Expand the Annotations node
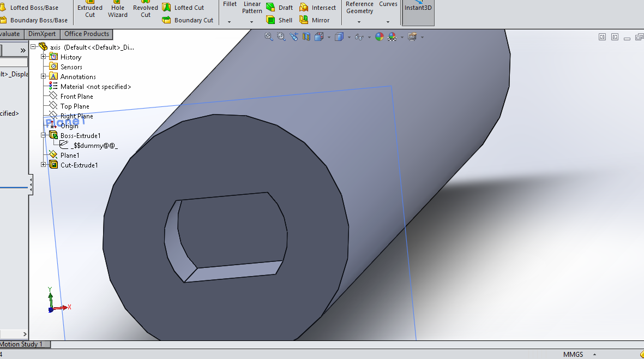644x359 pixels. pyautogui.click(x=43, y=76)
